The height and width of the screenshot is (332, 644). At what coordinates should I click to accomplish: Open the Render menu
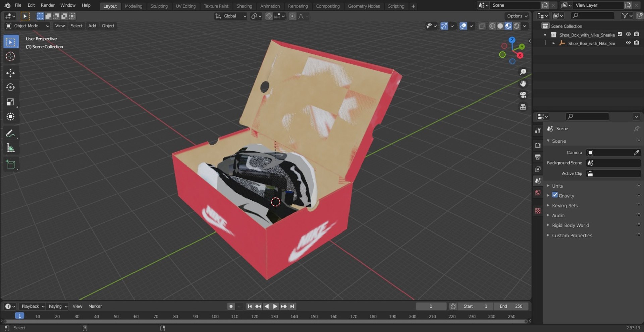pyautogui.click(x=48, y=5)
